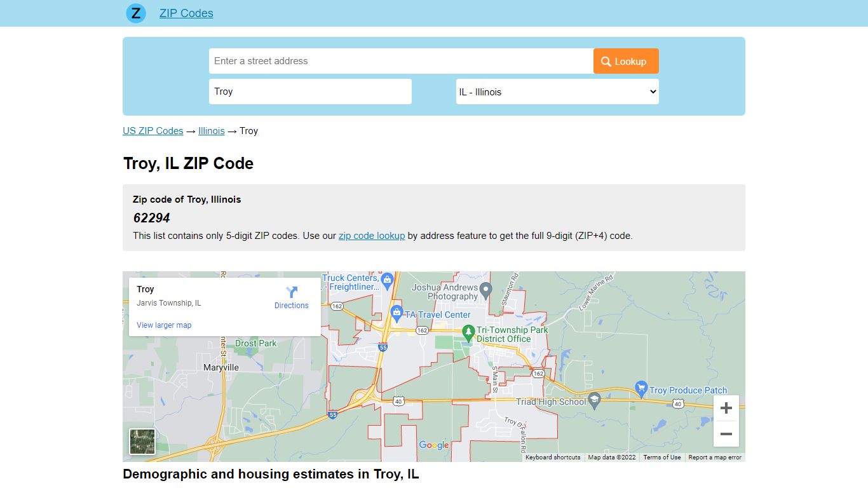Screen dimensions: 868x488
Task: Click Troy Produce Patch shopping marker
Action: tap(641, 388)
